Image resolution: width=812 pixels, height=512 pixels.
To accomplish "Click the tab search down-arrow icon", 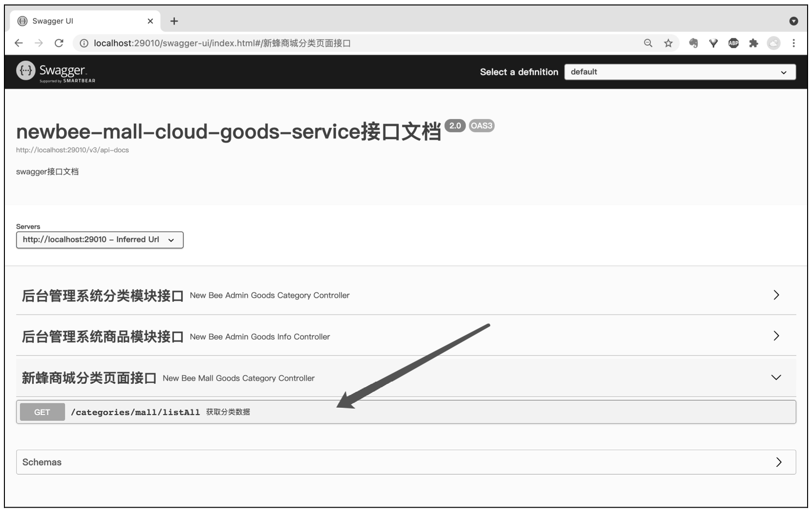I will (794, 21).
